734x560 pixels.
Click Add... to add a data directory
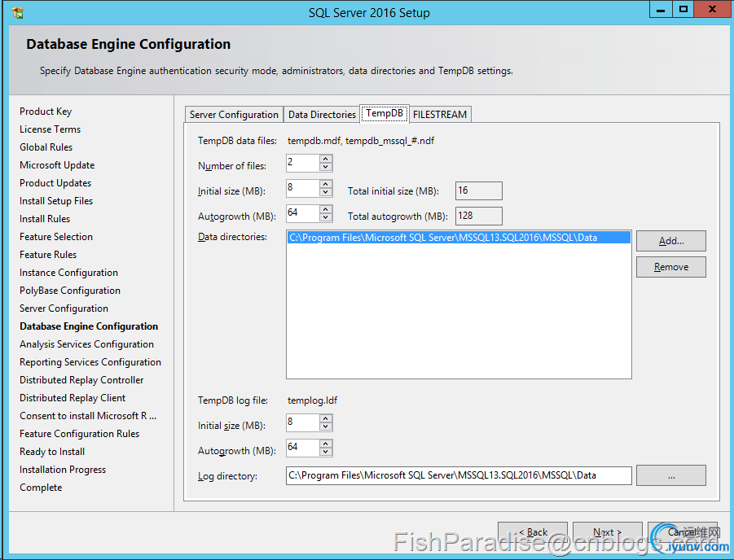click(x=671, y=241)
